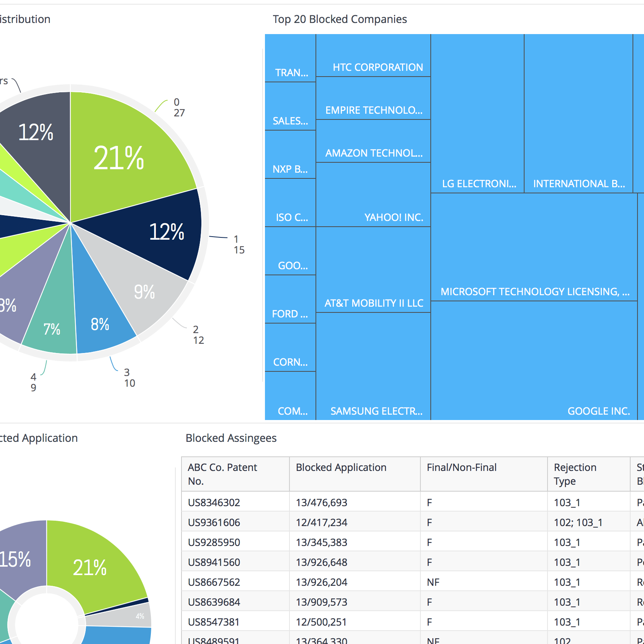Click pie label 4 / 9

point(33,382)
